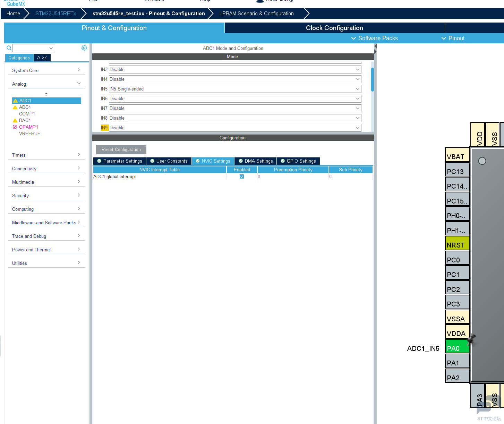Expand the Software Packs menu

coord(375,38)
